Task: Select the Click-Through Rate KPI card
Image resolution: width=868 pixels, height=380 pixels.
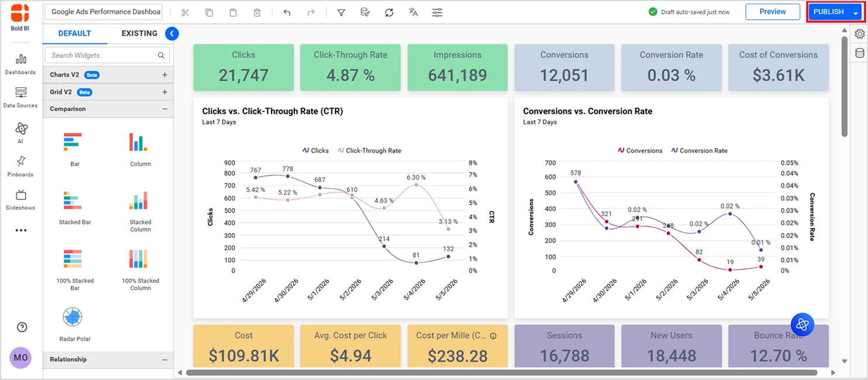Action: (350, 67)
